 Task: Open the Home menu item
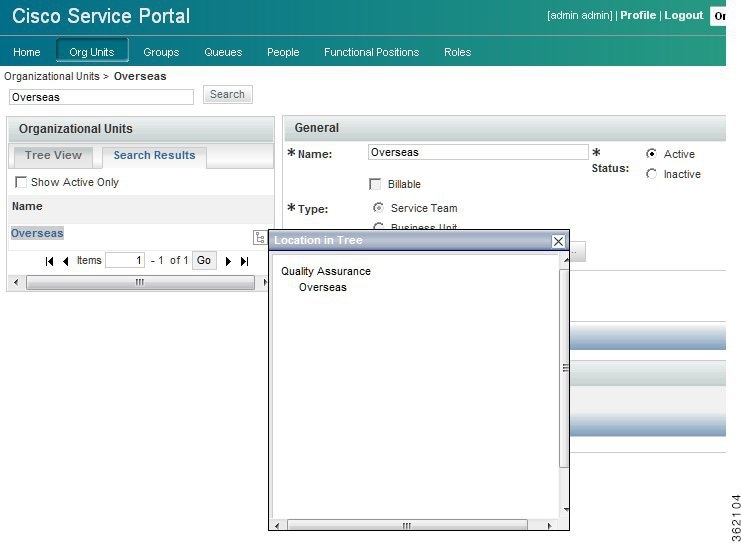click(x=26, y=52)
